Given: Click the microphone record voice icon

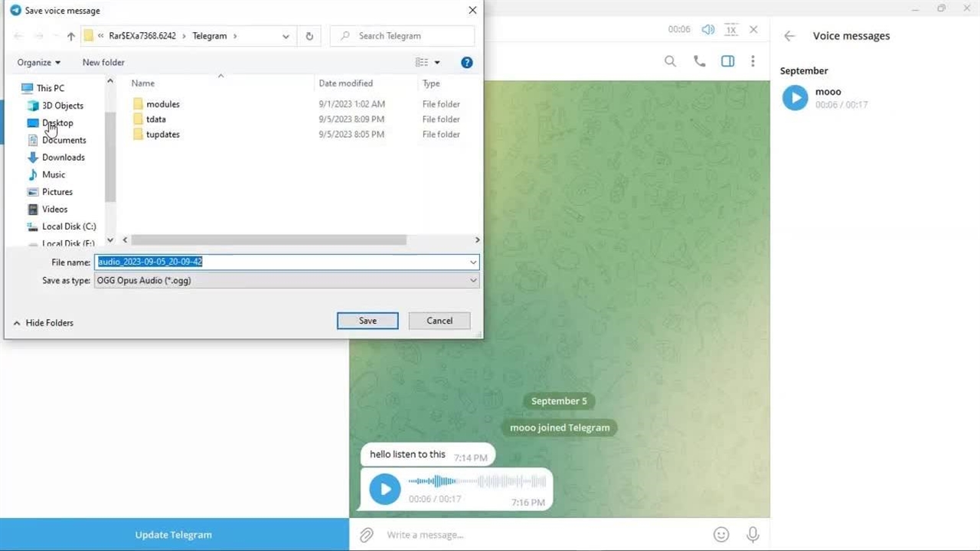Looking at the screenshot, I should pos(753,535).
